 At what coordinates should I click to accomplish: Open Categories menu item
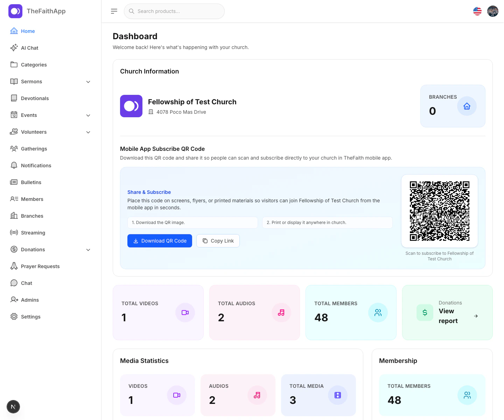coord(50,65)
